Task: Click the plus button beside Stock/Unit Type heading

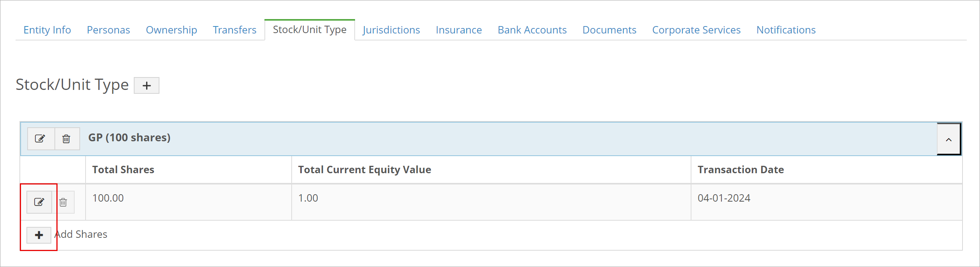Action: [147, 85]
